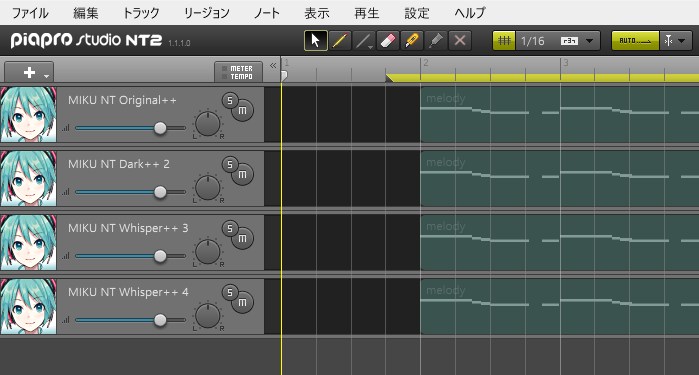Click volume level icon on MIKU NT Original++

[66, 128]
